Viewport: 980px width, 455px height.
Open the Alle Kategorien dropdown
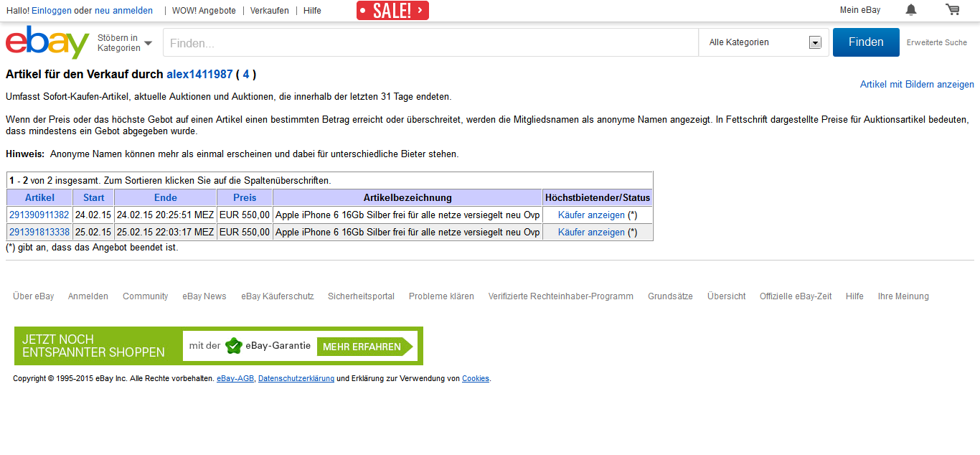(764, 42)
